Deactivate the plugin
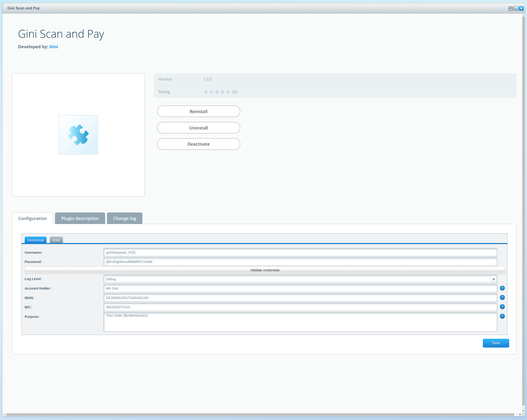 tap(199, 144)
